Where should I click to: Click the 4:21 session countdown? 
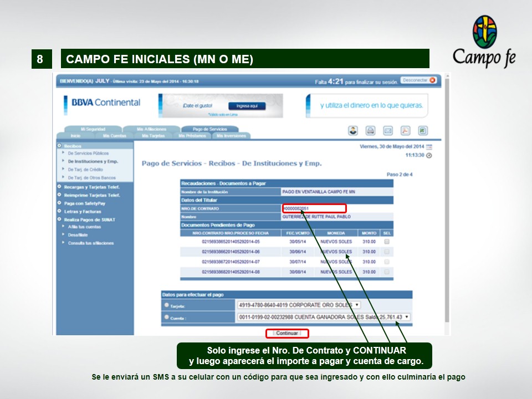[336, 81]
